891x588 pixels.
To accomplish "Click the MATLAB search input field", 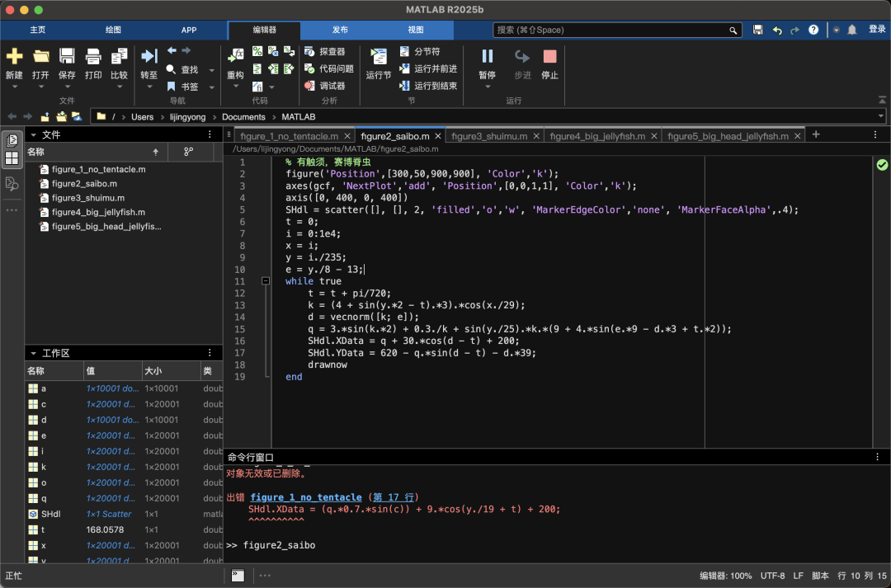I will [x=610, y=30].
